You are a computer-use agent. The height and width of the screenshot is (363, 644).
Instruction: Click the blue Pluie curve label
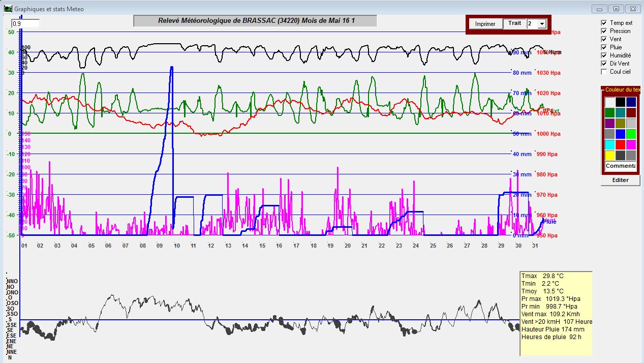549,222
